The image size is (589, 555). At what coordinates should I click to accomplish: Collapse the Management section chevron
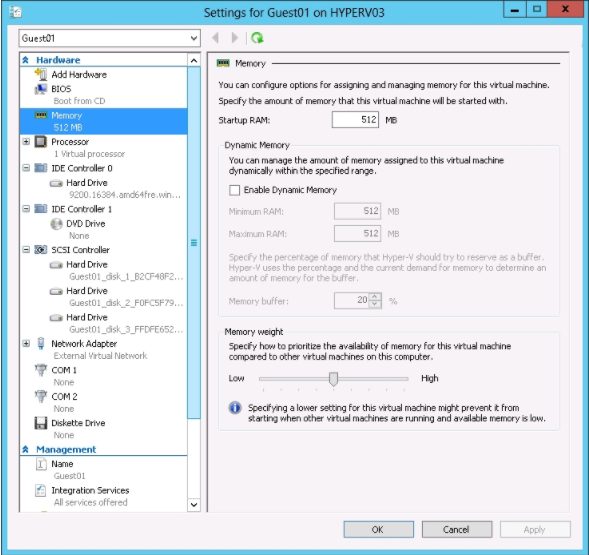click(x=26, y=449)
